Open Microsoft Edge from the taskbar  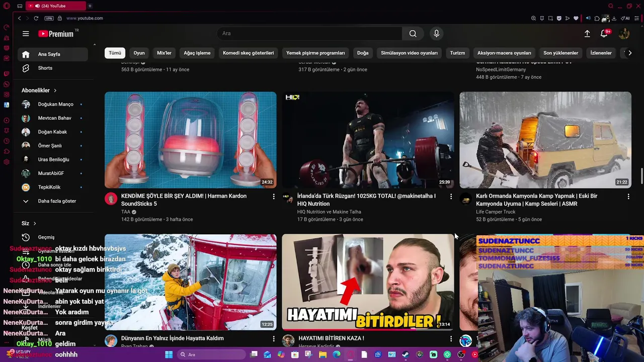(336, 354)
